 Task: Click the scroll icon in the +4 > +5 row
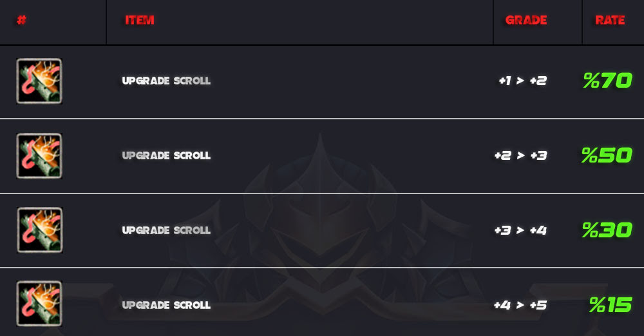pyautogui.click(x=39, y=304)
